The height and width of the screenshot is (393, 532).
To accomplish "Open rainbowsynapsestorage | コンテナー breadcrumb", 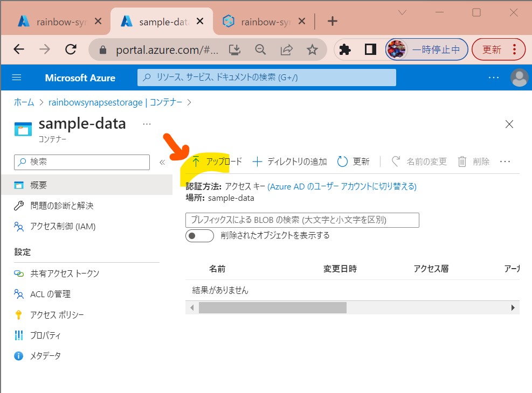I will (x=115, y=102).
